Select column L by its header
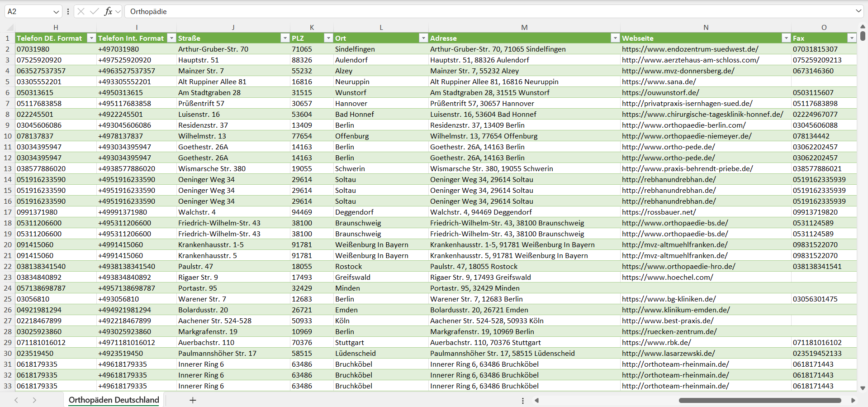 coord(381,28)
